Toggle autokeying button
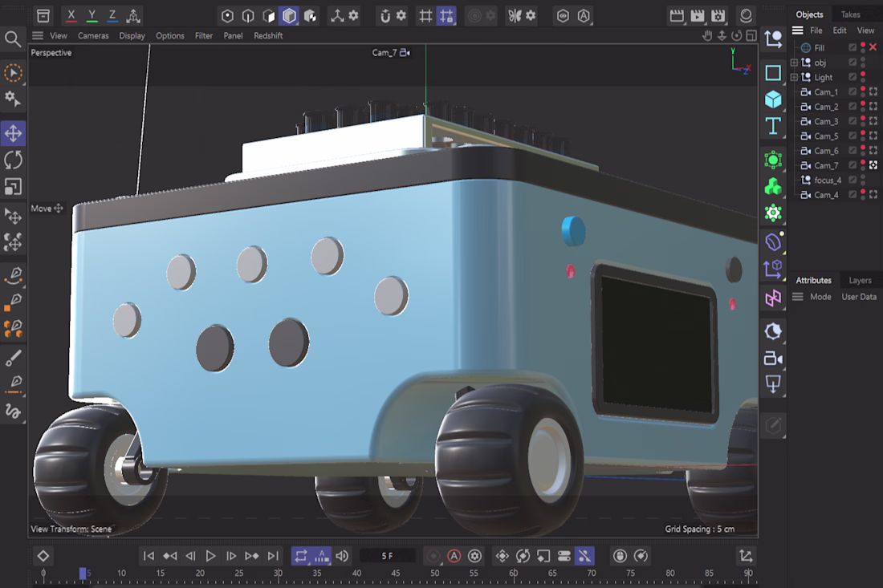This screenshot has width=883, height=588. coord(454,556)
